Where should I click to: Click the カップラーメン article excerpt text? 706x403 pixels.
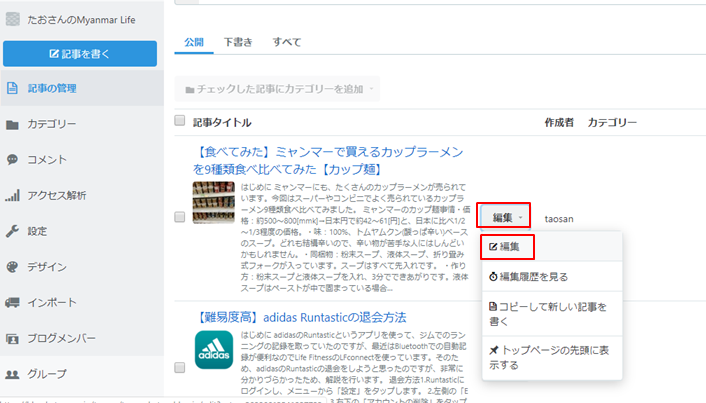click(355, 237)
